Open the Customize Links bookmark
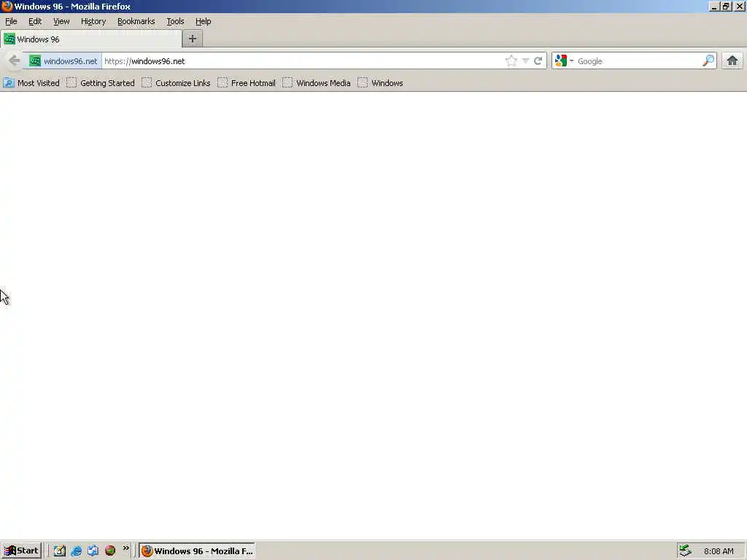 (x=176, y=83)
